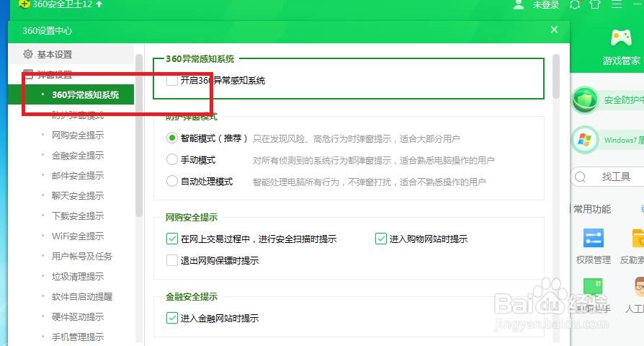
Task: Open 游戏管家 gamepad icon
Action: pyautogui.click(x=621, y=38)
